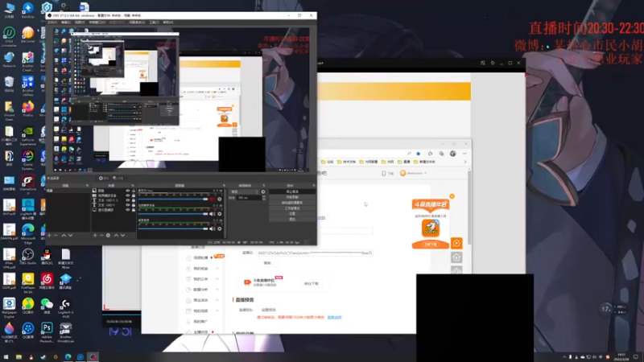
Task: Add a new scene with plus icon
Action: pyautogui.click(x=49, y=235)
